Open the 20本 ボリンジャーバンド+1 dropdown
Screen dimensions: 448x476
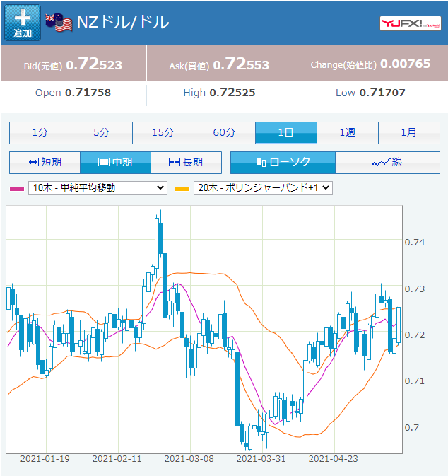point(263,188)
